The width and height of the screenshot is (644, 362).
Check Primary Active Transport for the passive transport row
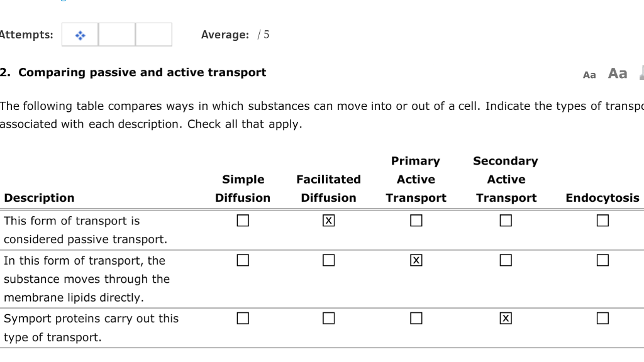click(416, 221)
